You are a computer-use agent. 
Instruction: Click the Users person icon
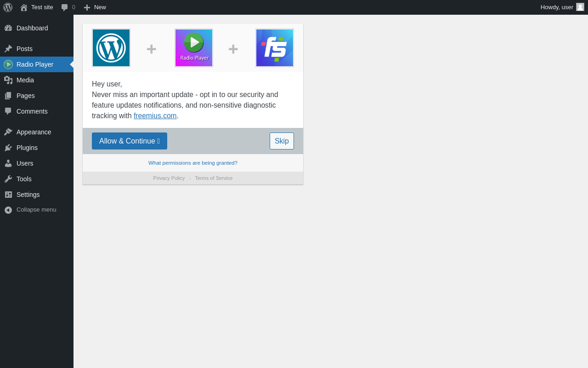(x=8, y=163)
